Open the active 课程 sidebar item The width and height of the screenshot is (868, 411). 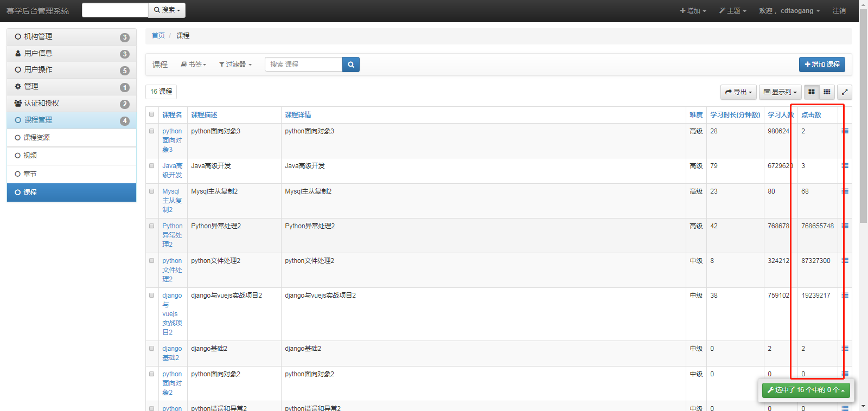click(72, 192)
